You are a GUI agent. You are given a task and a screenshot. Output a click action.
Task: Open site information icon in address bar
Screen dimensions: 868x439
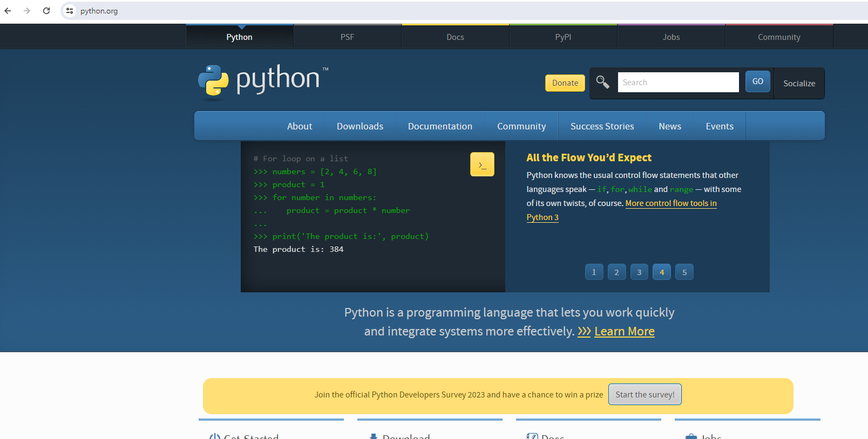tap(70, 11)
